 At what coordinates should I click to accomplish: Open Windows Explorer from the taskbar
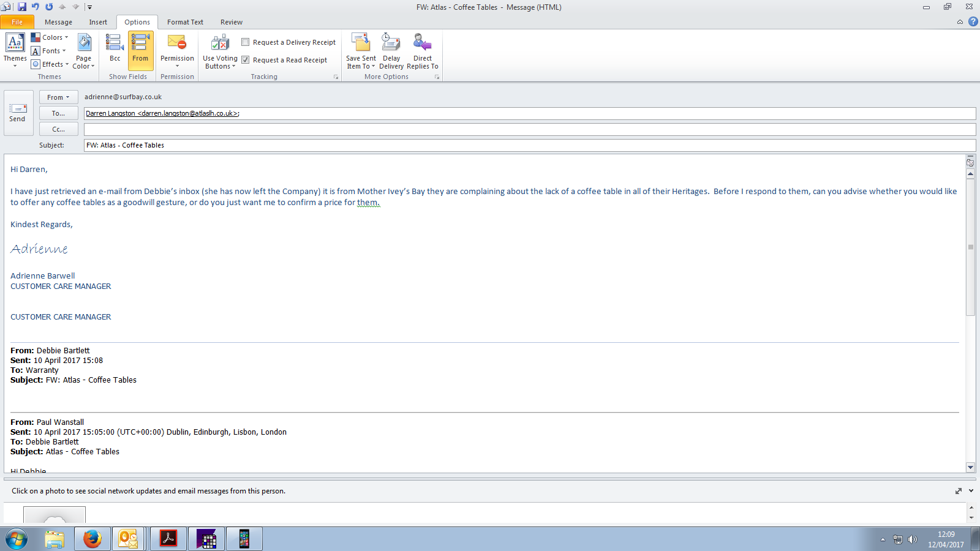coord(55,539)
